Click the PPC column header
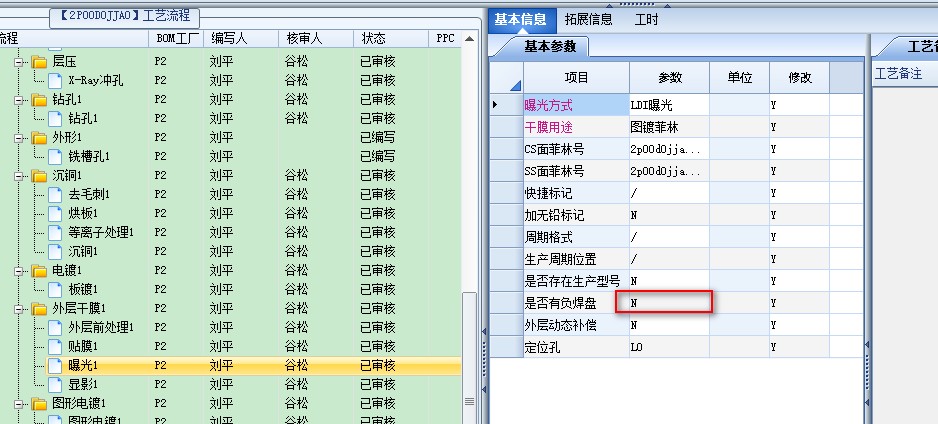This screenshot has height=424, width=938. 445,38
